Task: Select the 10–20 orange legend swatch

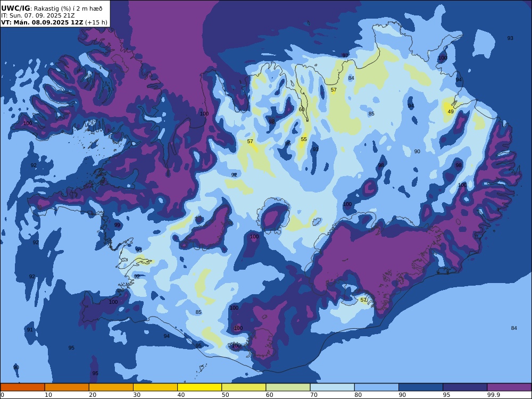Action: pyautogui.click(x=67, y=387)
